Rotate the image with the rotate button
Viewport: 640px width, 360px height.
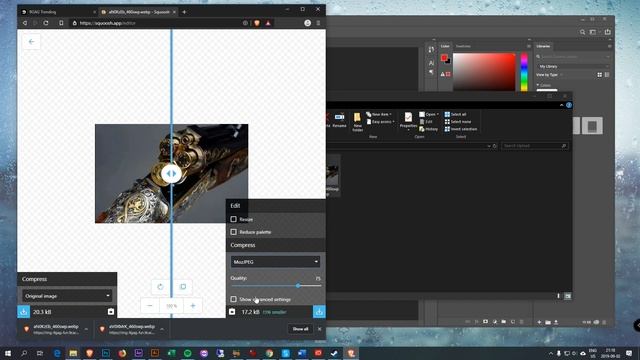point(160,287)
